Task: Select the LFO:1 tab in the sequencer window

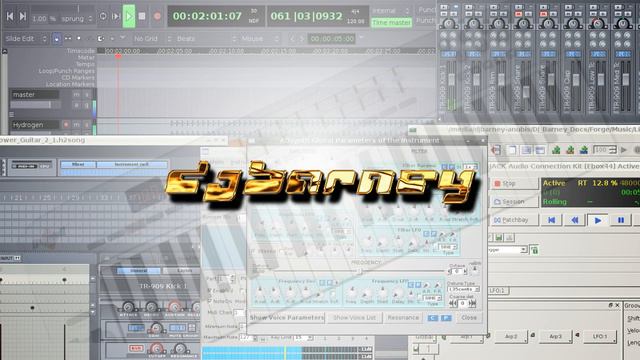Action: (498, 291)
